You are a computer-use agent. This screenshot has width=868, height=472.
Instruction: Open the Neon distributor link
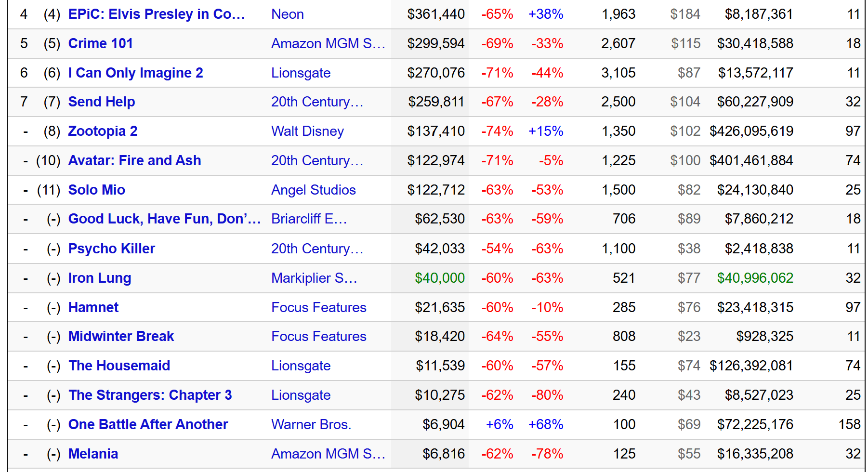[287, 14]
